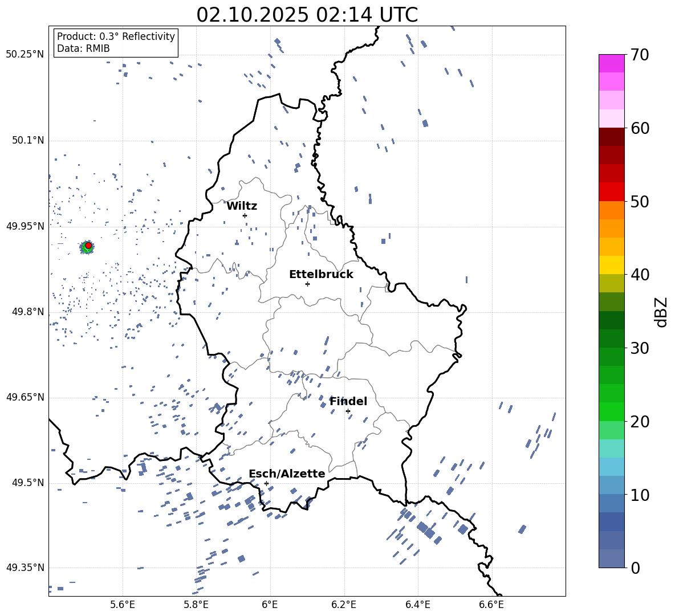675x616 pixels.
Task: Click the 49.5°N latitude label
Action: point(27,482)
